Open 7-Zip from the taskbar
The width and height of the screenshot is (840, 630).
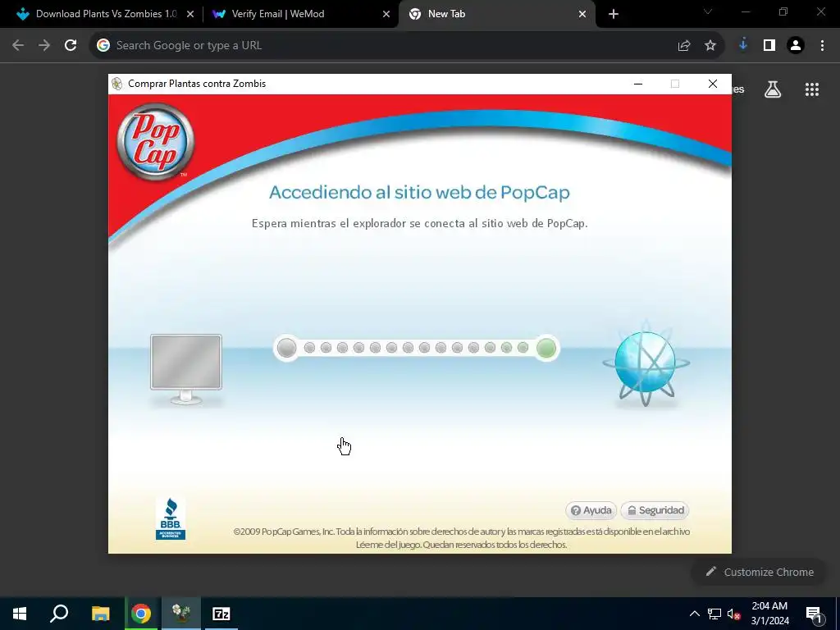pyautogui.click(x=221, y=614)
